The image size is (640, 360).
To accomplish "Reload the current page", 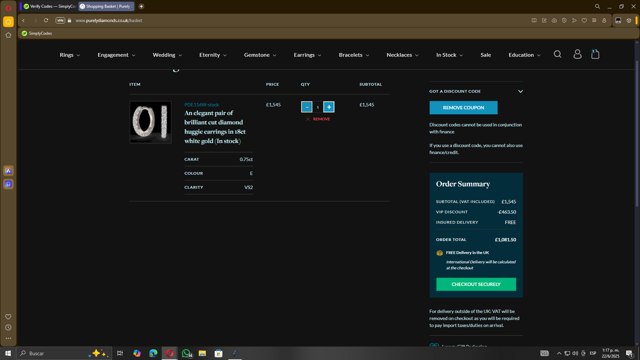I will click(46, 20).
